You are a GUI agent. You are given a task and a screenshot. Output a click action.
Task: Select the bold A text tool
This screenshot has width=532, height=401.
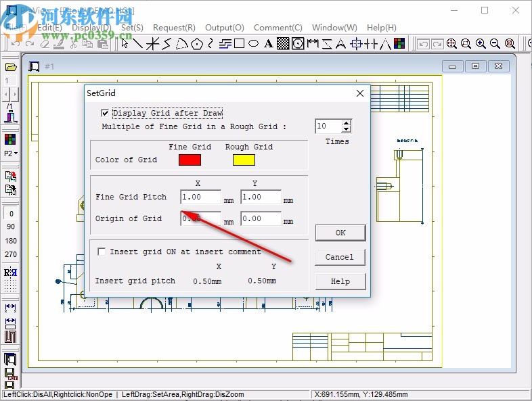tap(269, 43)
